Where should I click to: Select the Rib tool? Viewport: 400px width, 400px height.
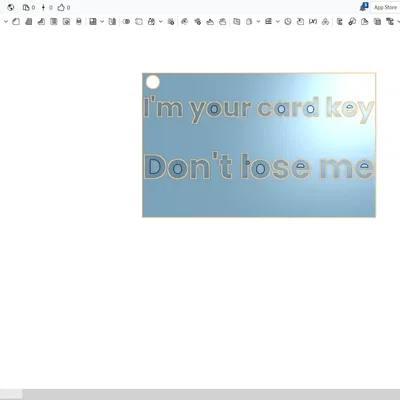tap(54, 22)
